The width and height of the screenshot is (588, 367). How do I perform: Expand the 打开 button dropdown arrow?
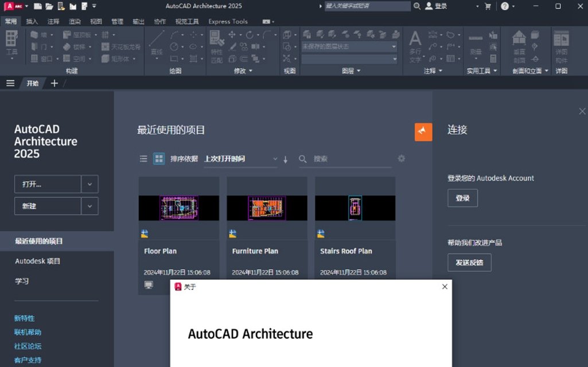(x=89, y=184)
